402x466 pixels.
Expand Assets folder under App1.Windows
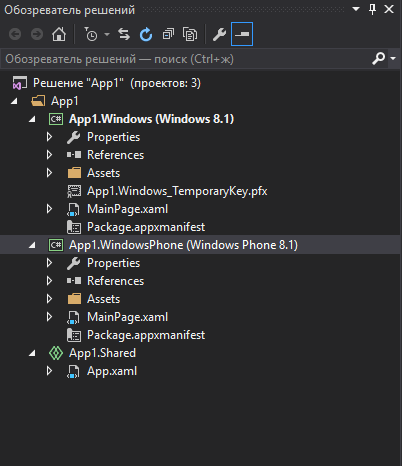click(x=49, y=173)
